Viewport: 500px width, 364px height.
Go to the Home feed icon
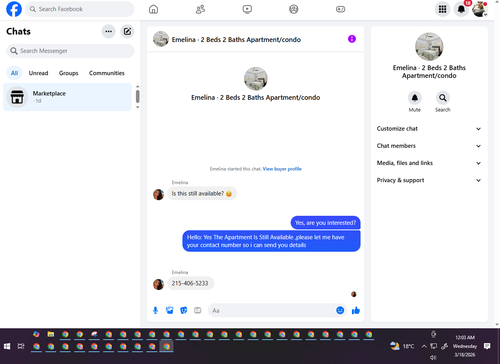[x=153, y=9]
